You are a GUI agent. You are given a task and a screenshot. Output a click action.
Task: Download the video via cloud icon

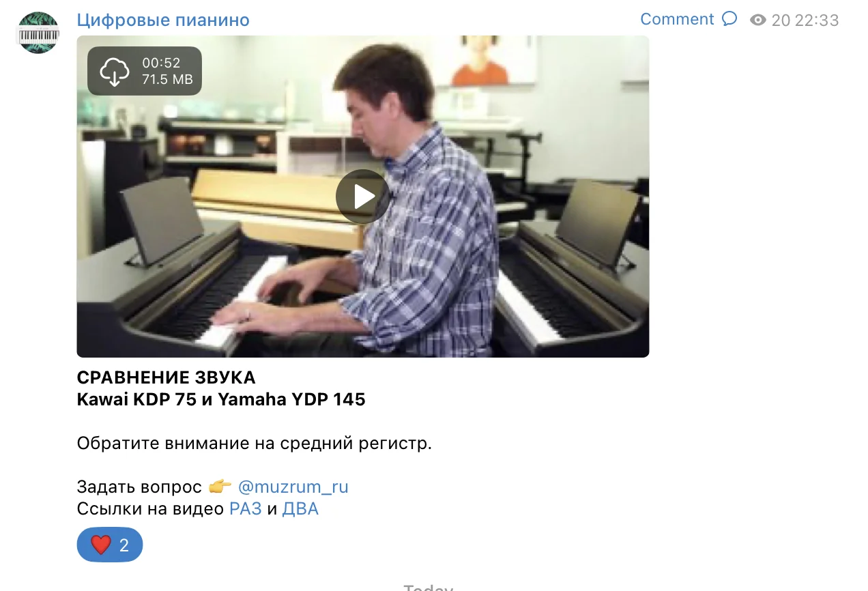point(115,71)
